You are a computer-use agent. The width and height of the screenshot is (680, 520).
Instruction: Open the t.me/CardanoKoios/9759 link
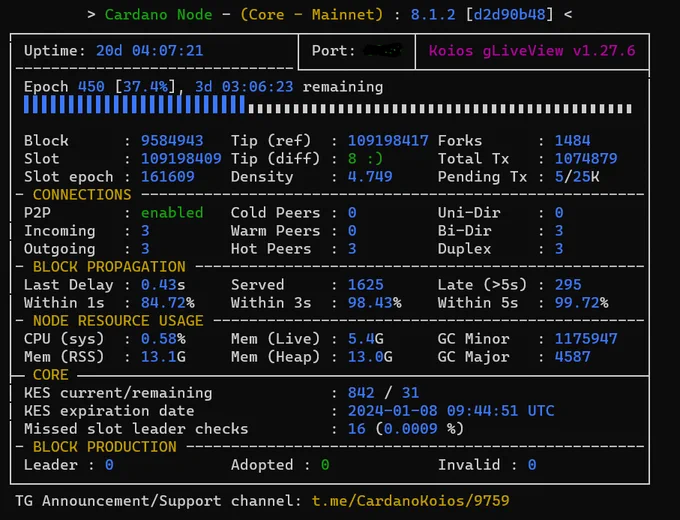coord(411,501)
